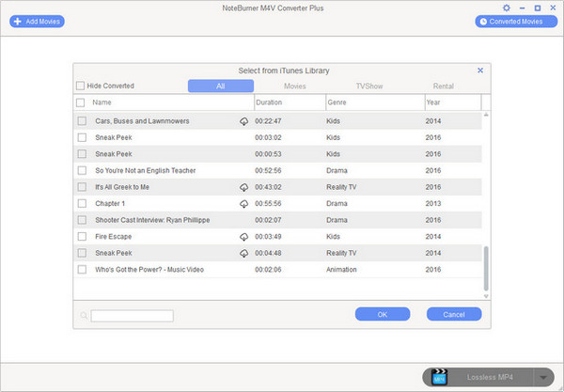Screen dimensions: 564x392
Task: Click the duration 00:22:47 cell
Action: tap(268, 121)
